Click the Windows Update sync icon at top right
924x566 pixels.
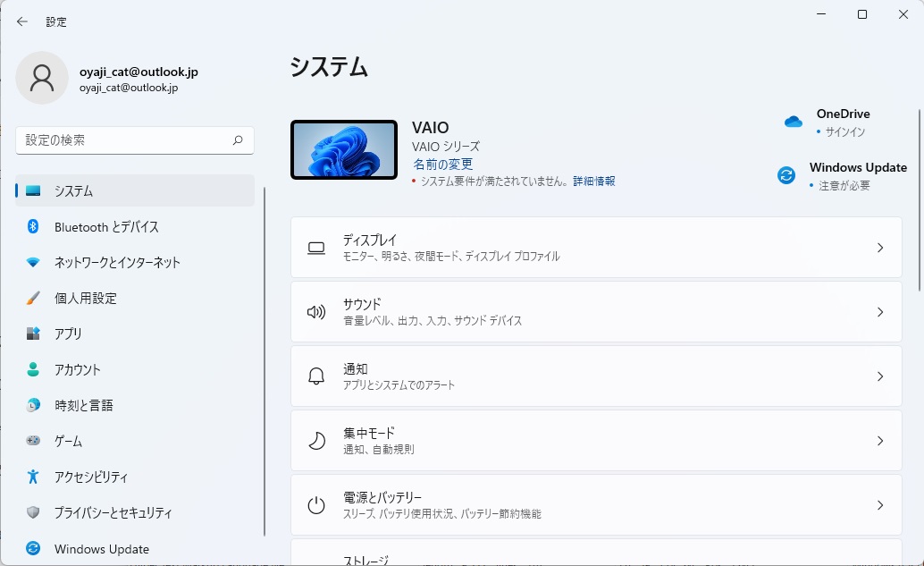click(786, 175)
